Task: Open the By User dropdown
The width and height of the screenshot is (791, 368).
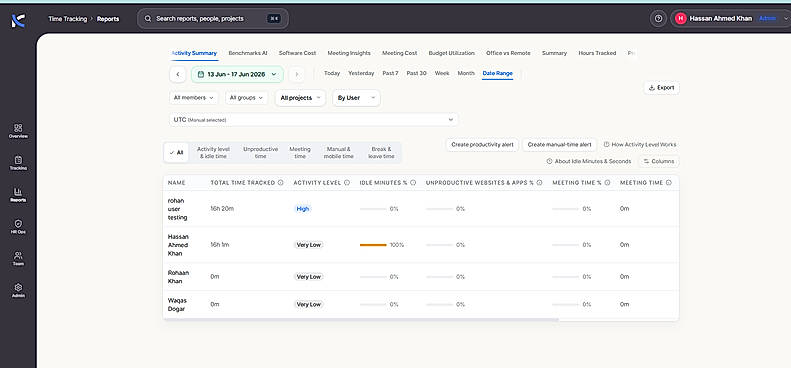Action: (356, 98)
